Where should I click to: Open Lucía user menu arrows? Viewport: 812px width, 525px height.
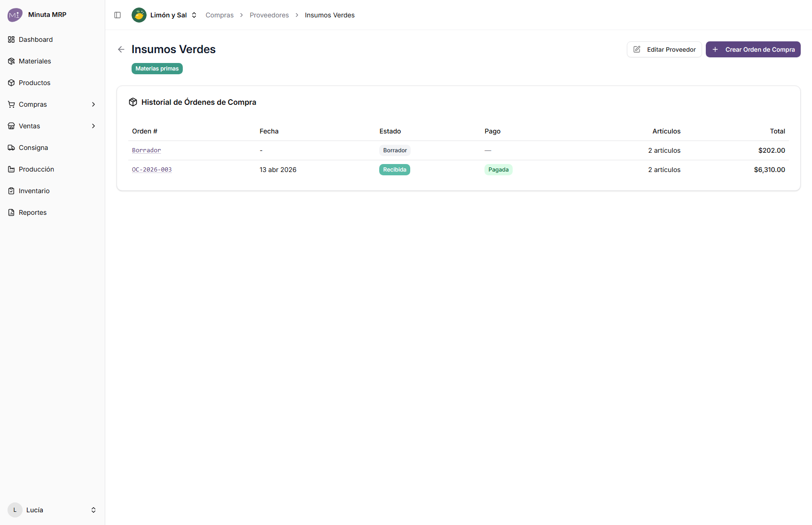(x=94, y=510)
